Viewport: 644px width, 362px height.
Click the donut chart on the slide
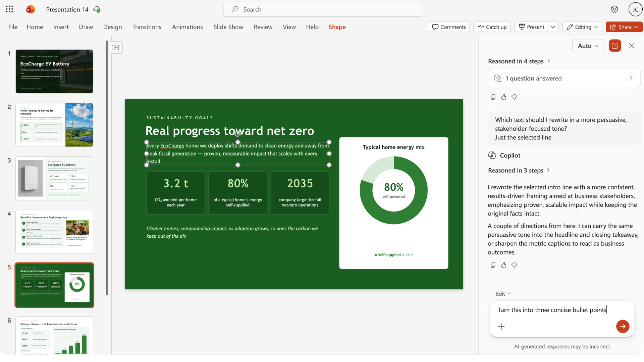click(x=394, y=190)
